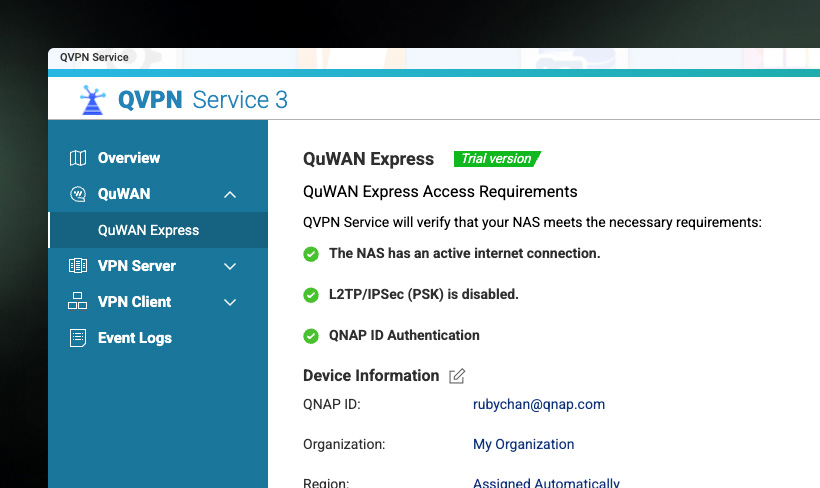Screen dimensions: 820x488
Task: Click the Trial version badge
Action: [497, 158]
